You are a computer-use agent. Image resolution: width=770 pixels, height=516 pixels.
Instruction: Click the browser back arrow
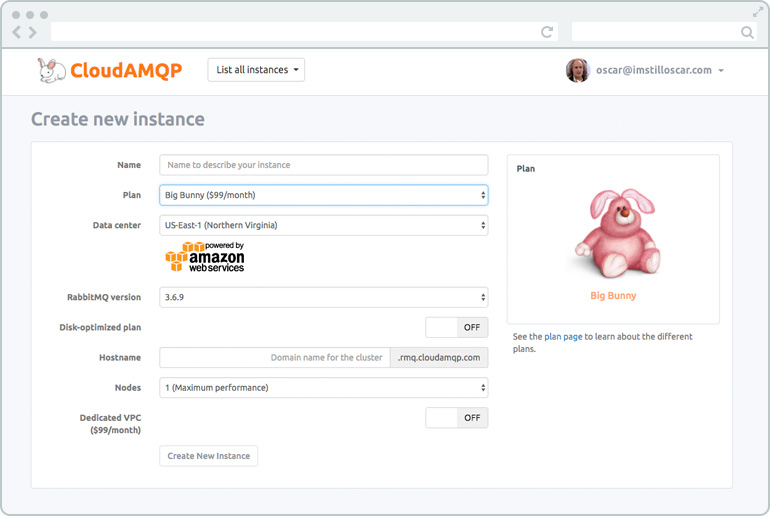(x=17, y=32)
